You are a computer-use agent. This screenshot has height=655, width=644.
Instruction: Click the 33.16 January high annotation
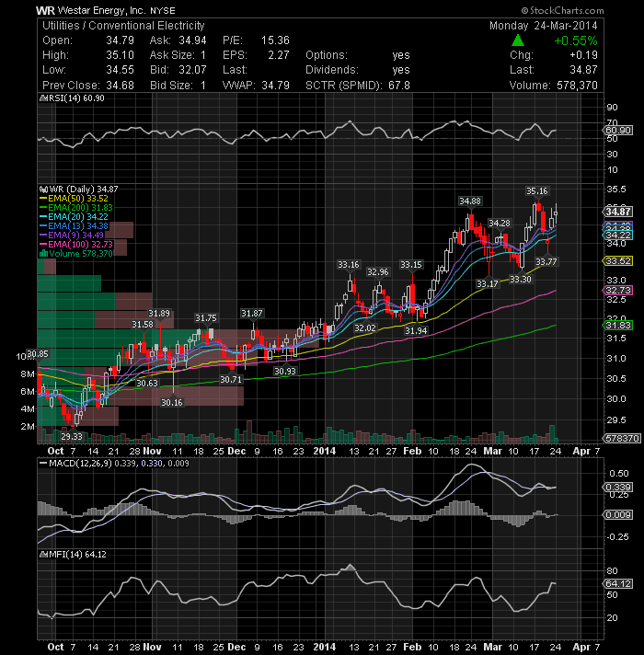tap(349, 264)
